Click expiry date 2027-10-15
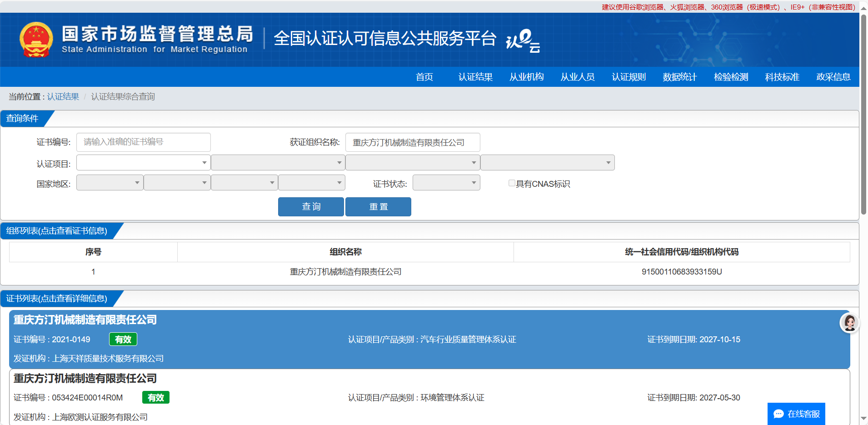 point(720,340)
